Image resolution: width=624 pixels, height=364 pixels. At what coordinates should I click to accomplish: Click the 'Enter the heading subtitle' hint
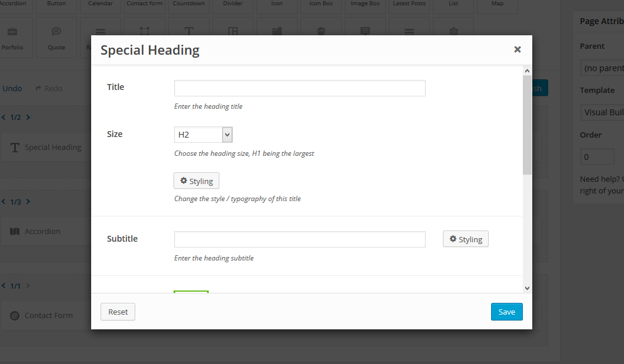tap(213, 258)
